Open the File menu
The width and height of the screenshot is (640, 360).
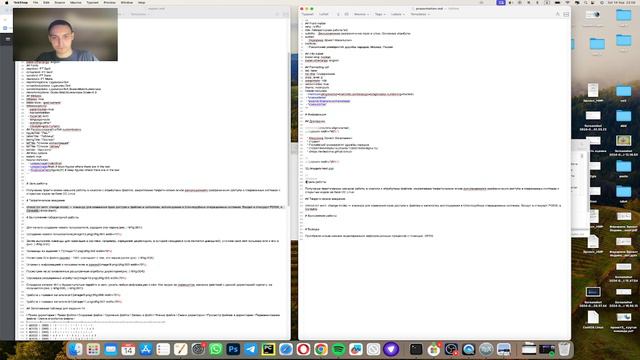point(36,2)
